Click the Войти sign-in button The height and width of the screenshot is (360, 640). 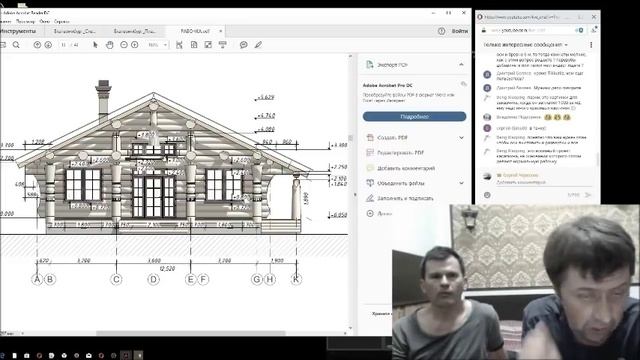click(x=460, y=31)
